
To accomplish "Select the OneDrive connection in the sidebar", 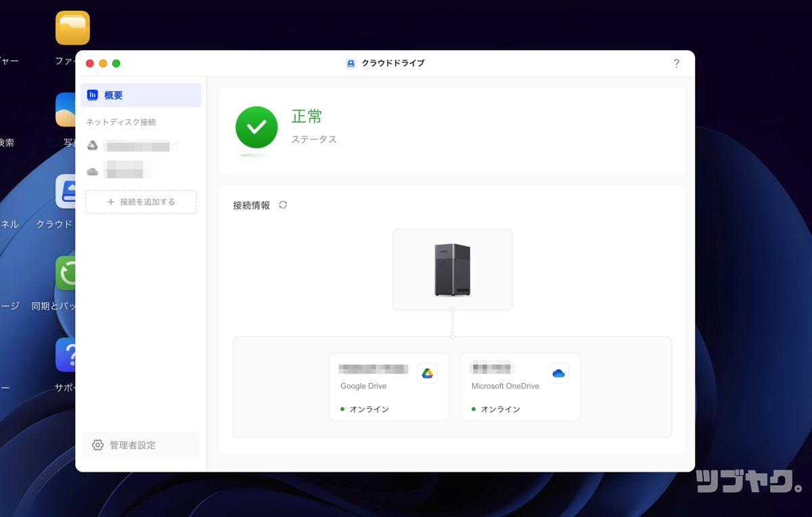I will (135, 171).
